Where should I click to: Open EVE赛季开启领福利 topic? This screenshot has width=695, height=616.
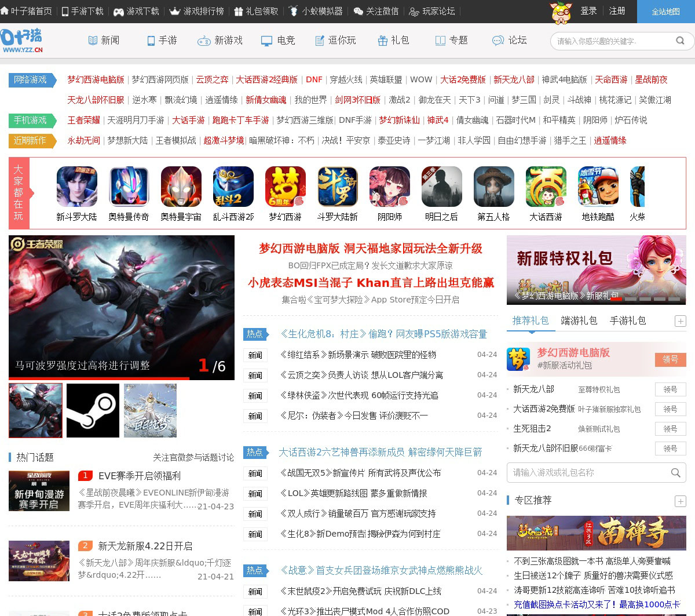pos(140,476)
